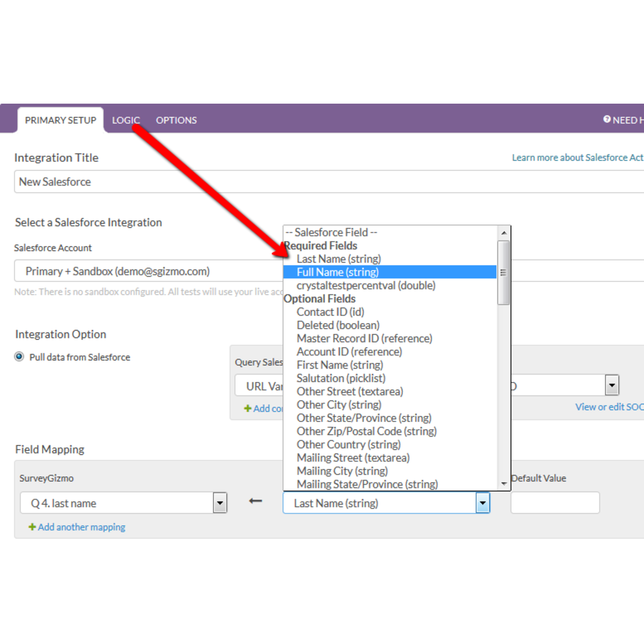
Task: Open the View or edit SOQL link
Action: tap(608, 407)
